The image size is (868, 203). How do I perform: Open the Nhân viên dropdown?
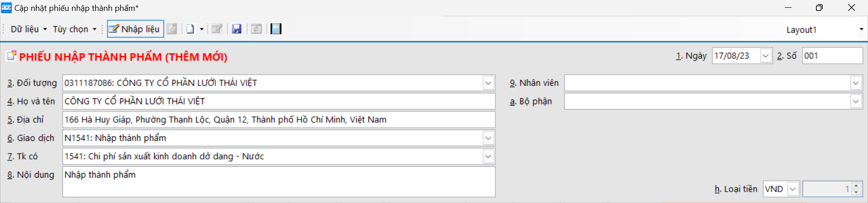tap(855, 83)
